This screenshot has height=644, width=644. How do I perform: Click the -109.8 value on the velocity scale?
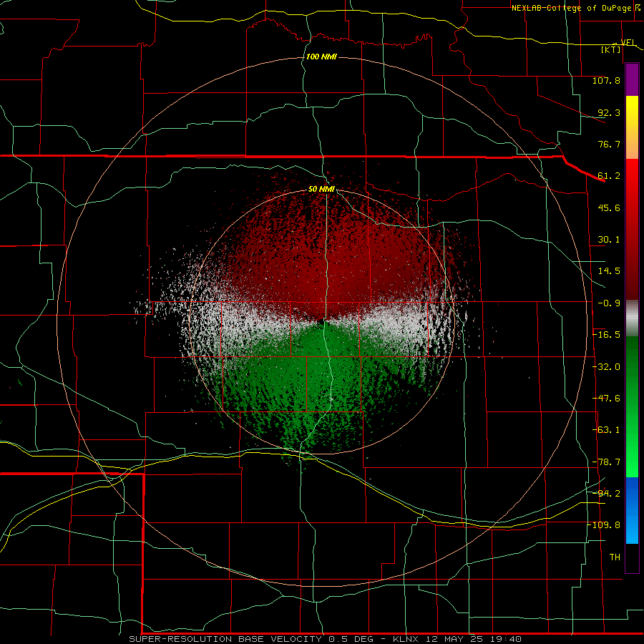(604, 525)
